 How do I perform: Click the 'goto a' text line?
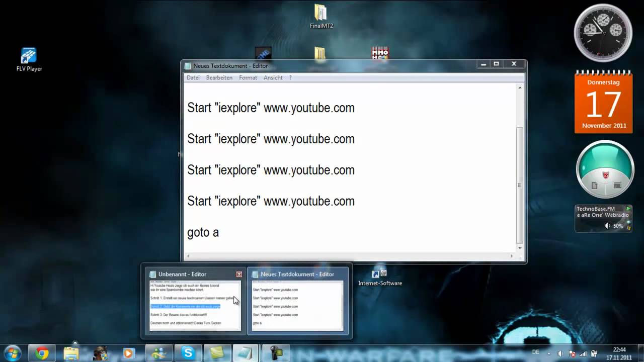(x=203, y=232)
